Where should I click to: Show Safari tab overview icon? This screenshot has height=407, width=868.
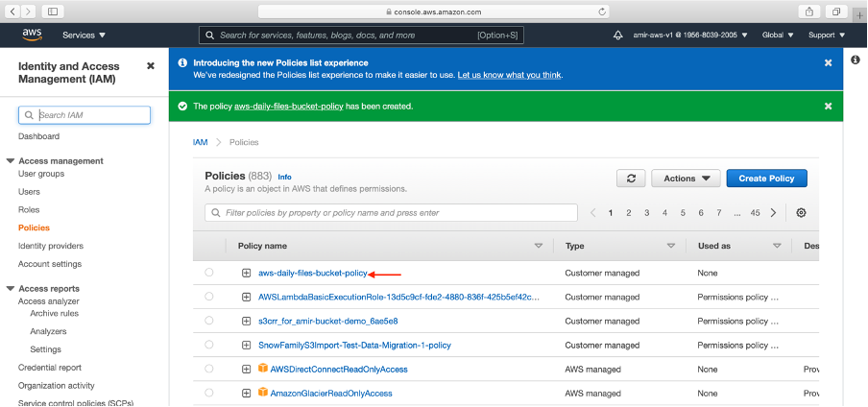click(x=836, y=12)
